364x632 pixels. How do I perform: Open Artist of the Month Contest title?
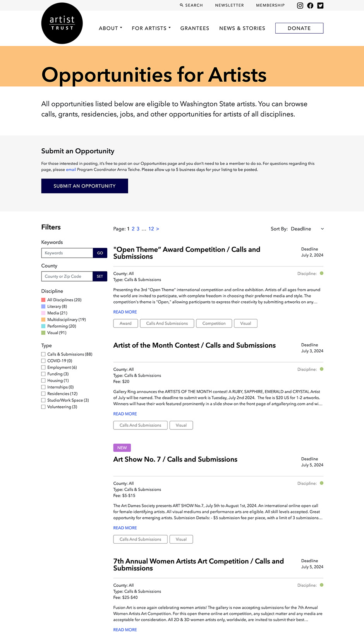[194, 345]
